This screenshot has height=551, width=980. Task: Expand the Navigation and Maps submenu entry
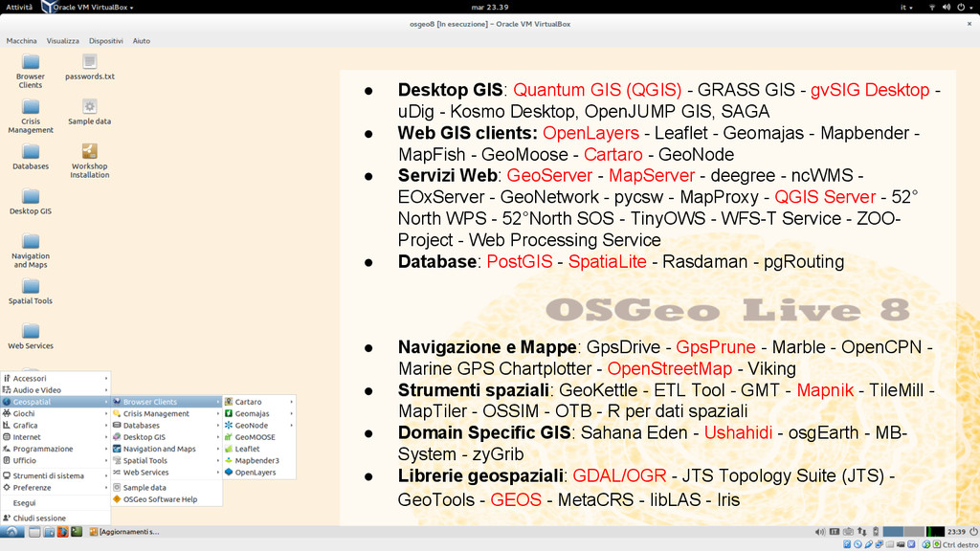pyautogui.click(x=167, y=449)
